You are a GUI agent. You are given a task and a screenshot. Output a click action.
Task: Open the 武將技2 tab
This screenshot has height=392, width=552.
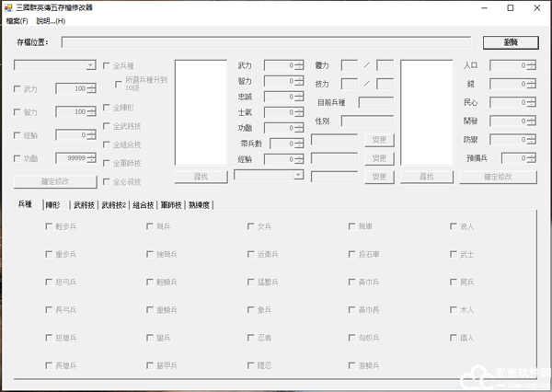[x=113, y=204]
